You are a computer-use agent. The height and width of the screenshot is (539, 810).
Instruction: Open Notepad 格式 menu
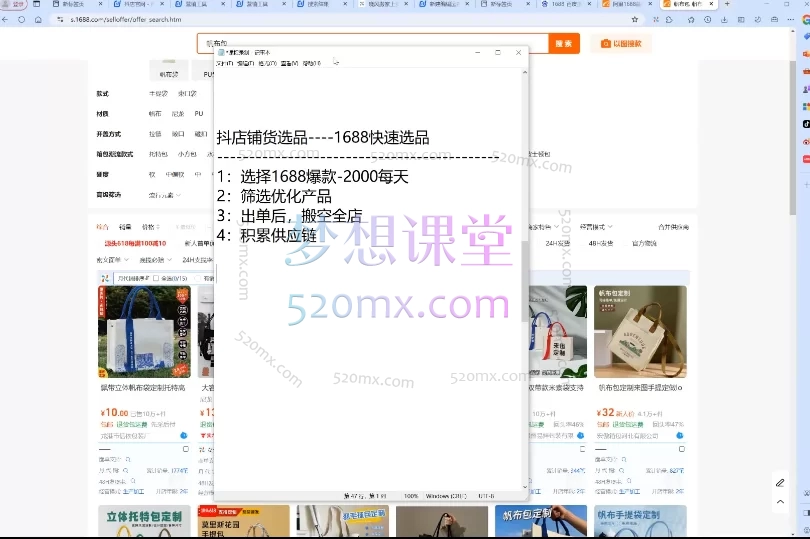point(267,63)
